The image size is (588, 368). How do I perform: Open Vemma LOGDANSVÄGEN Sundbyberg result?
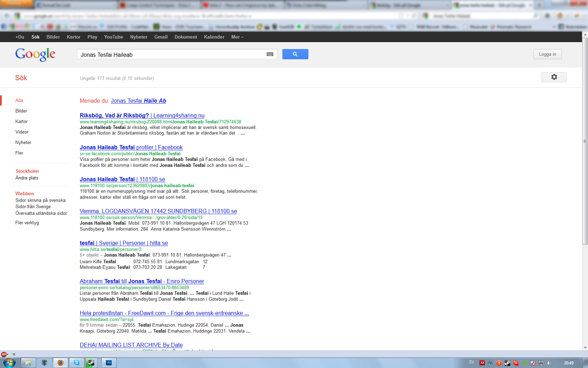pos(158,211)
